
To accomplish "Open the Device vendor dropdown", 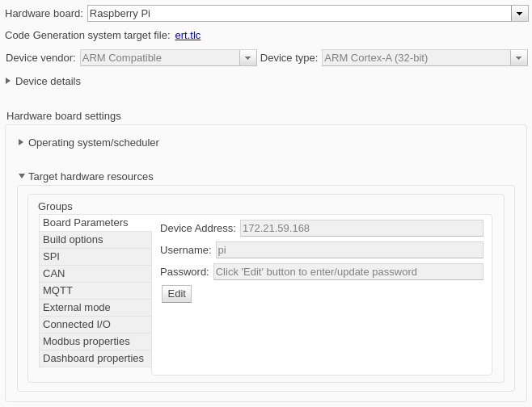I will coord(247,58).
